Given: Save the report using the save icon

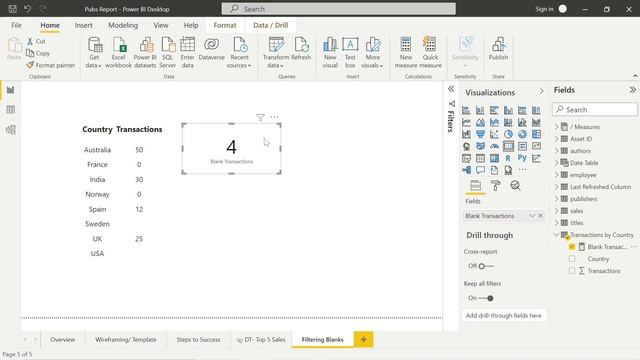Looking at the screenshot, I should 13,9.
